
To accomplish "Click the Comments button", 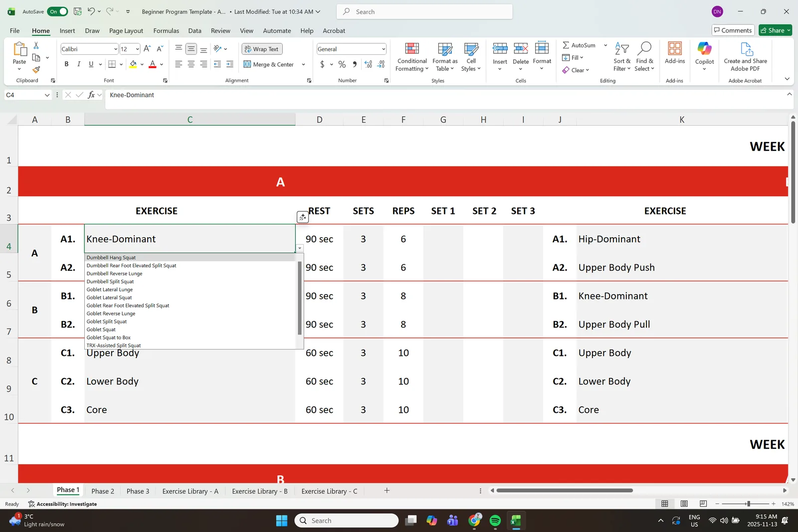I will click(x=733, y=30).
